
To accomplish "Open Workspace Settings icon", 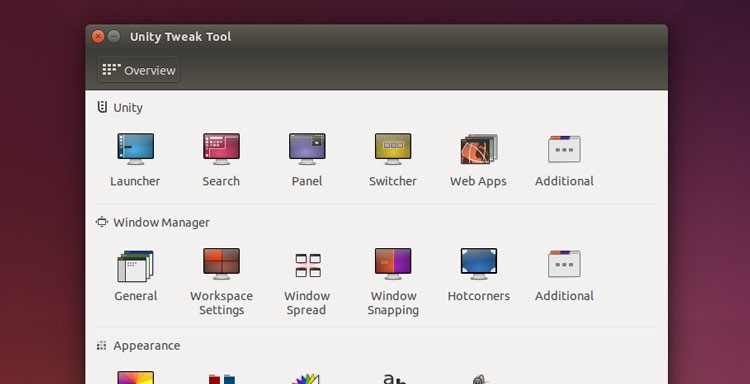I will tap(221, 263).
